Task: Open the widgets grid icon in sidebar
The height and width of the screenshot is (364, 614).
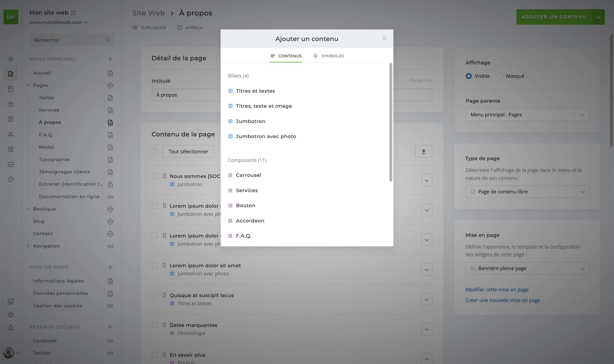Action: 10,149
